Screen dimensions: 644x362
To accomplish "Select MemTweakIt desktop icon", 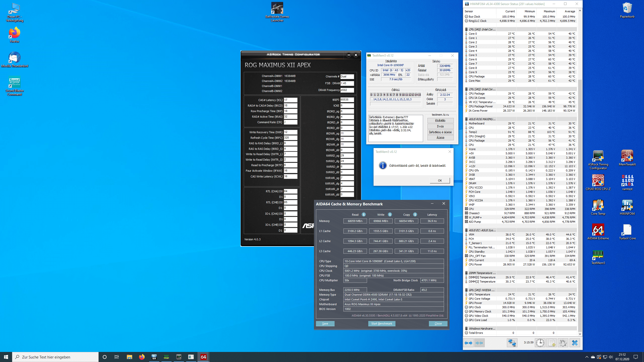I will [x=627, y=158].
